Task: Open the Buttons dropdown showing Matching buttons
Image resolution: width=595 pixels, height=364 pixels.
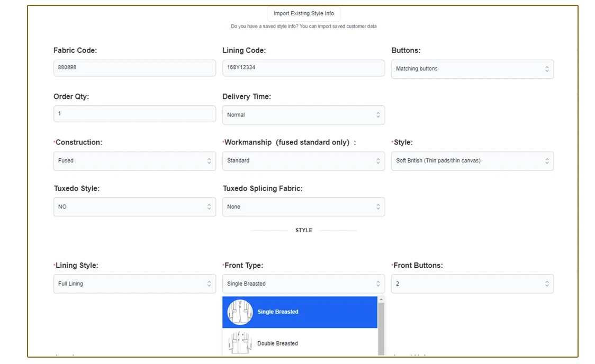Action: [x=472, y=69]
